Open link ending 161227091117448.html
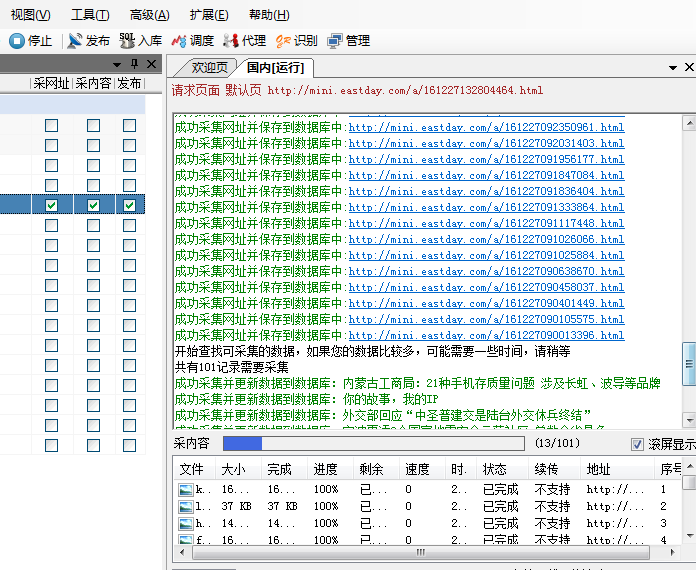The width and height of the screenshot is (696, 570). tap(486, 223)
